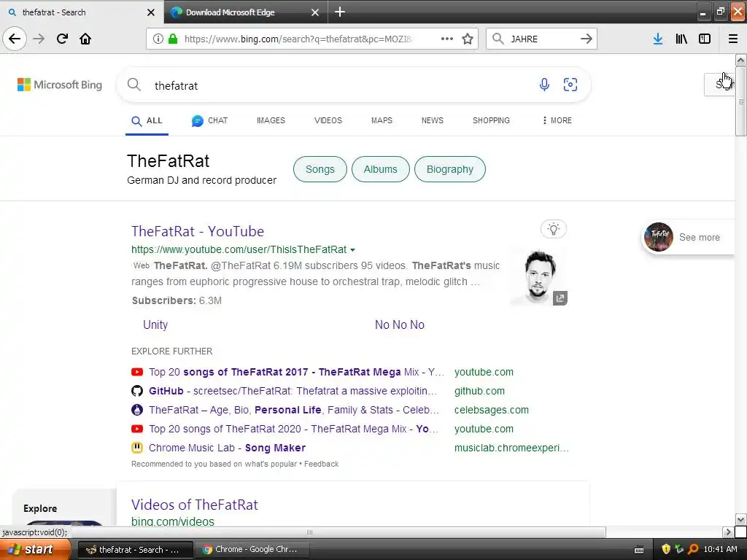Click the horizontal scrollbar right arrow
The height and width of the screenshot is (560, 747).
click(x=728, y=532)
